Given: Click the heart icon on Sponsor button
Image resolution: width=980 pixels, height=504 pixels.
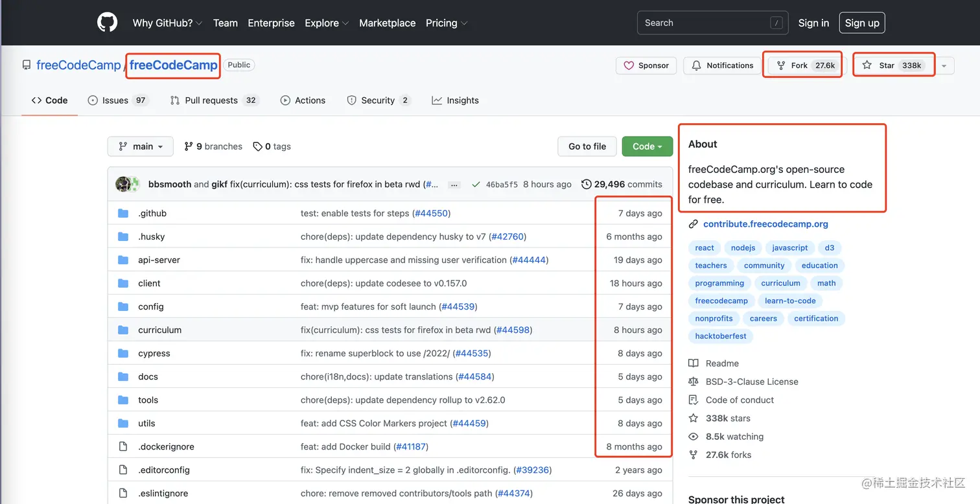Looking at the screenshot, I should pyautogui.click(x=629, y=65).
